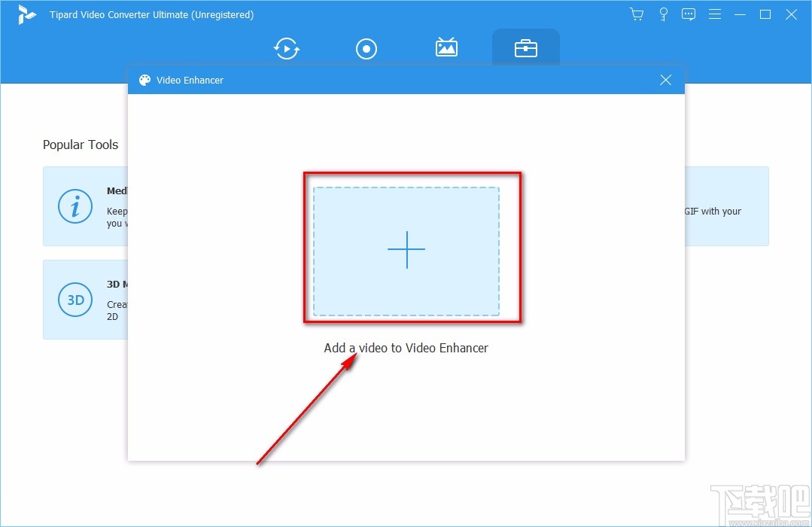Click the shopping cart purchase icon
The height and width of the screenshot is (527, 812).
click(x=637, y=14)
